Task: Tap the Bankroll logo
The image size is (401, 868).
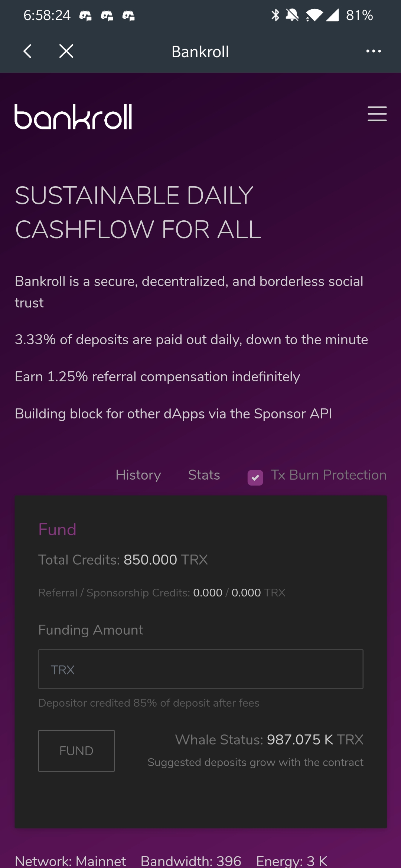Action: (x=73, y=116)
